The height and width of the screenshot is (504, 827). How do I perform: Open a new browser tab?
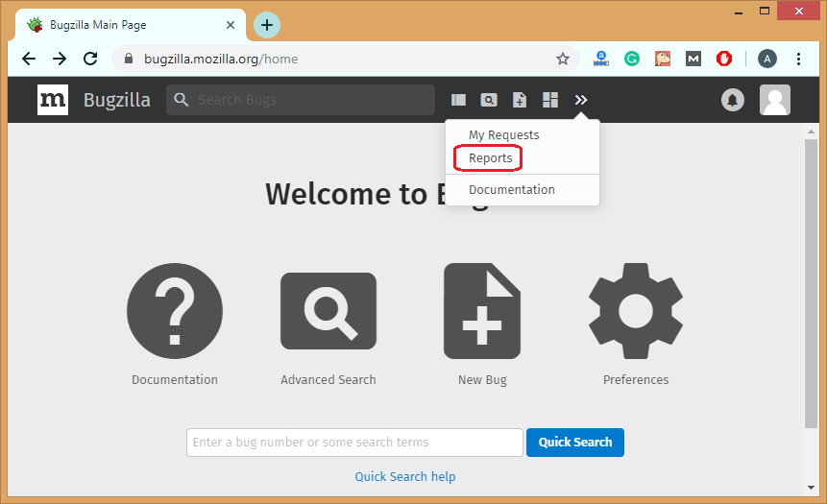(267, 25)
